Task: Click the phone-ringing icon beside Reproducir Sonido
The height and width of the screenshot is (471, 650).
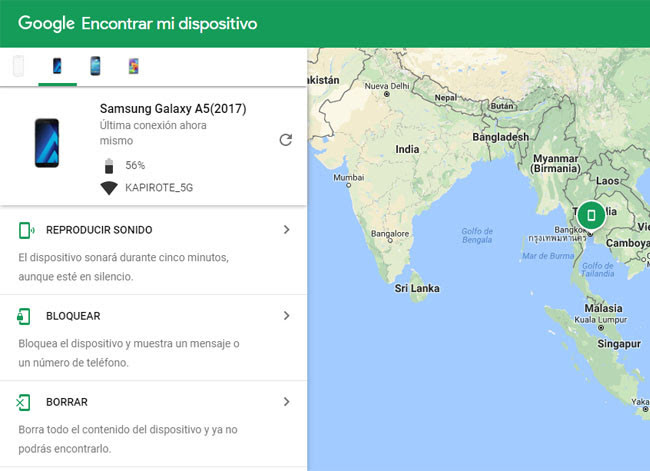Action: (25, 230)
